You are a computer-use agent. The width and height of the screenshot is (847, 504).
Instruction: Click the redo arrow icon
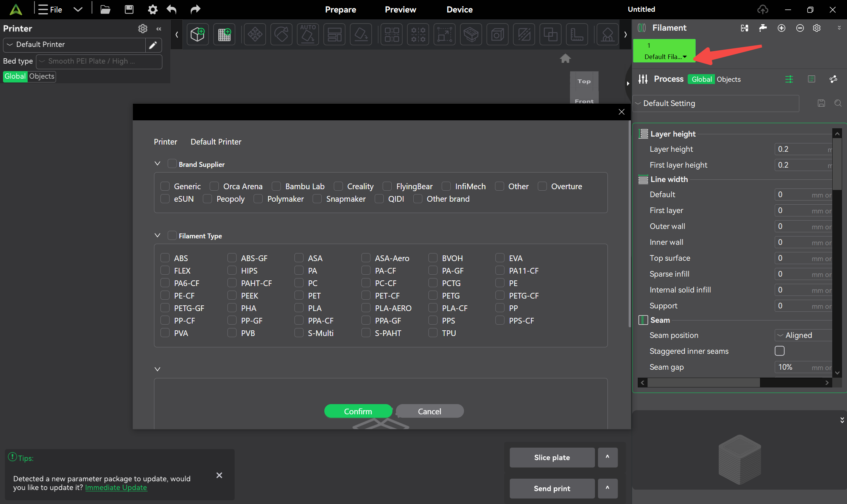point(195,9)
